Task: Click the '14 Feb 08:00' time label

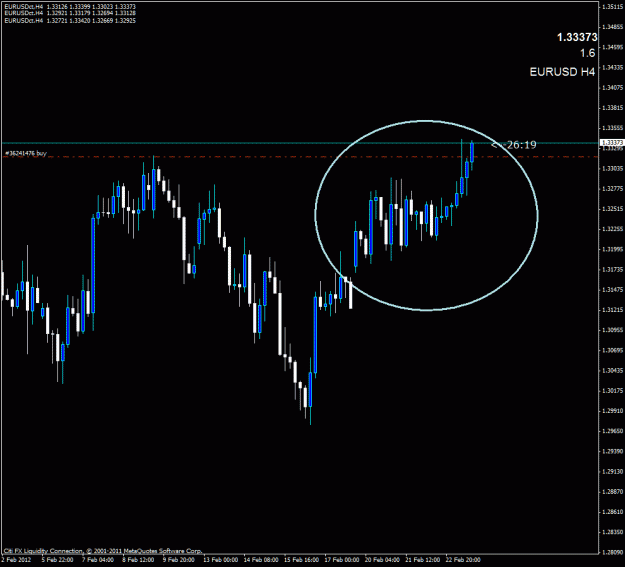Action: 261,560
